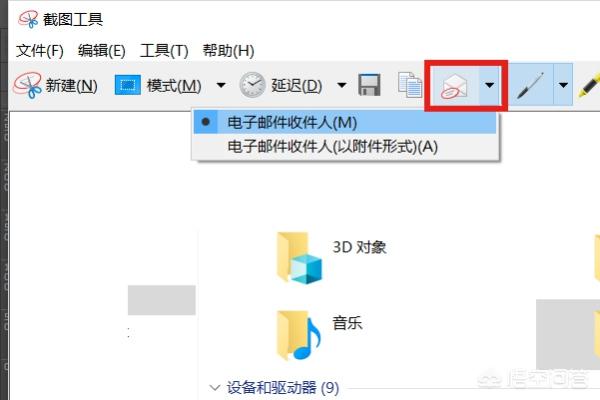This screenshot has height=400, width=600.
Task: Open the 工具(T) menu
Action: [164, 51]
